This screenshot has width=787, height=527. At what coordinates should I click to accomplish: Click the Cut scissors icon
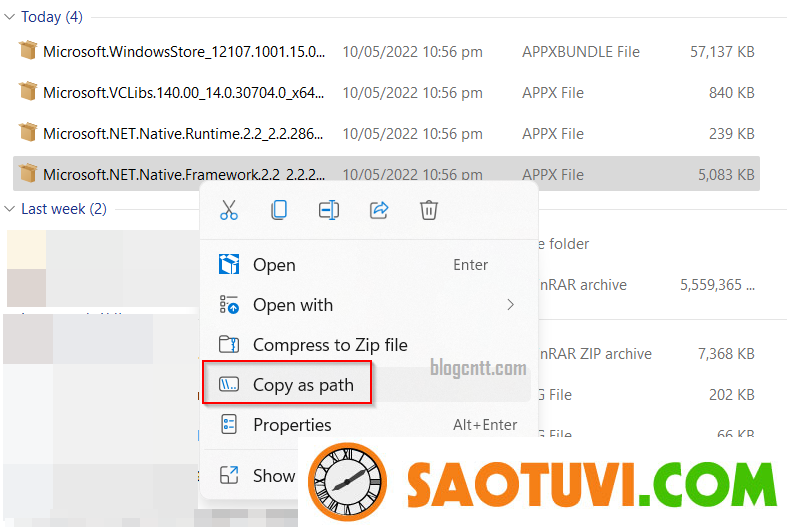pos(229,210)
